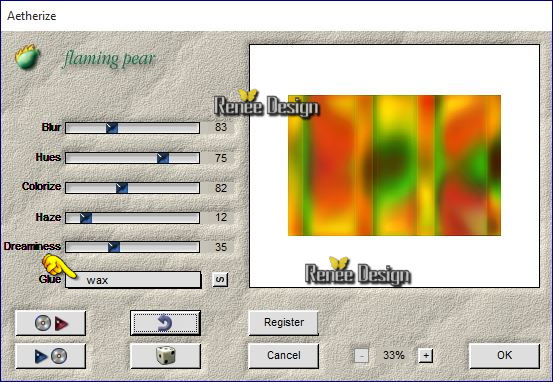Zoom in with the plus button
Viewport: 553px width, 382px height.
tap(426, 355)
